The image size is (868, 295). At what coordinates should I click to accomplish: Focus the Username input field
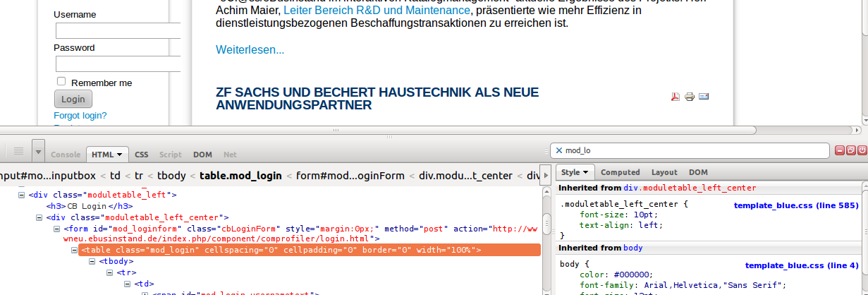click(x=118, y=31)
